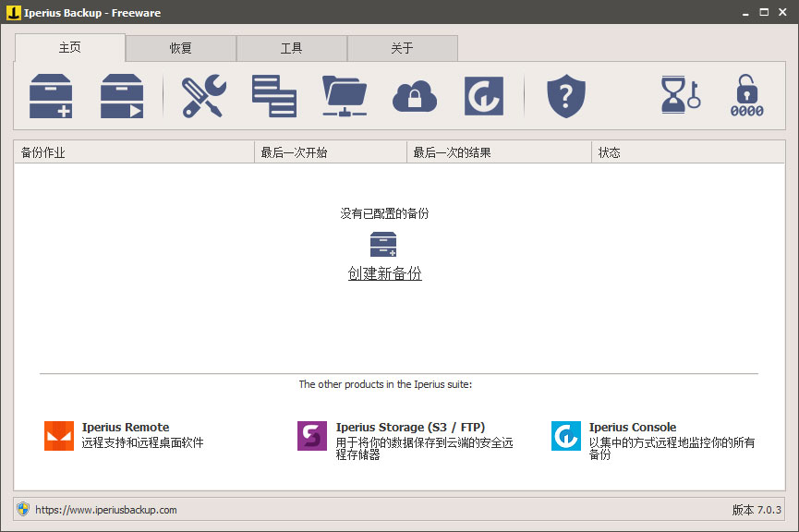The width and height of the screenshot is (799, 532).
Task: Click the run backup play icon
Action: point(122,96)
